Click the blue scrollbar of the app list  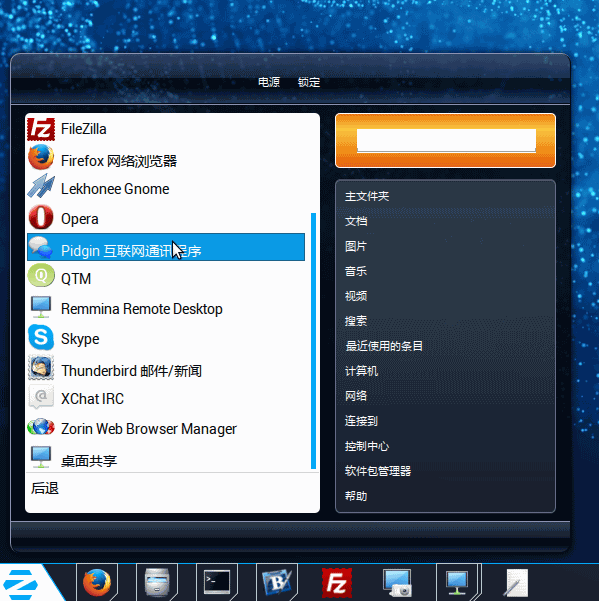tap(313, 341)
